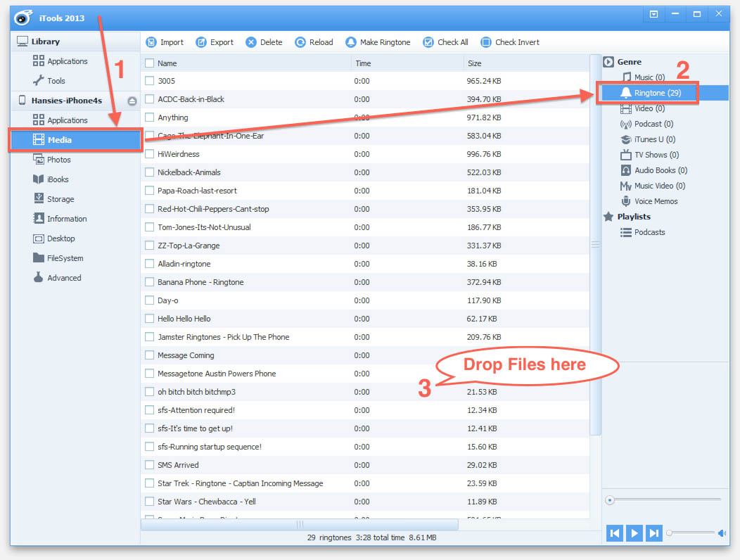Select the Message Coming row
Image resolution: width=740 pixels, height=560 pixels.
pyautogui.click(x=365, y=355)
